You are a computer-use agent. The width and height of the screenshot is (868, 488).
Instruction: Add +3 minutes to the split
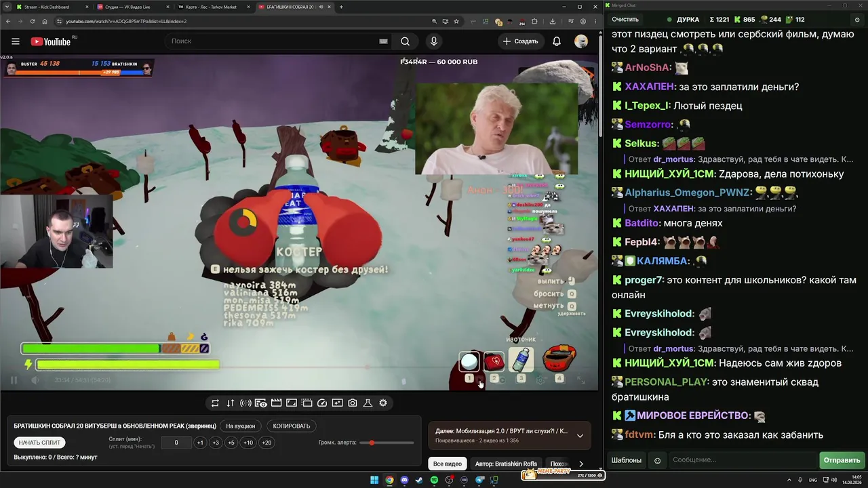click(x=216, y=443)
